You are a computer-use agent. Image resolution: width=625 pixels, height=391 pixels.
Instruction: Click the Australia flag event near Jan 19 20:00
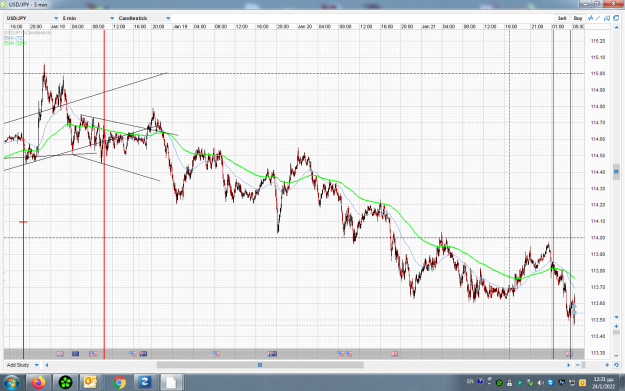point(272,354)
